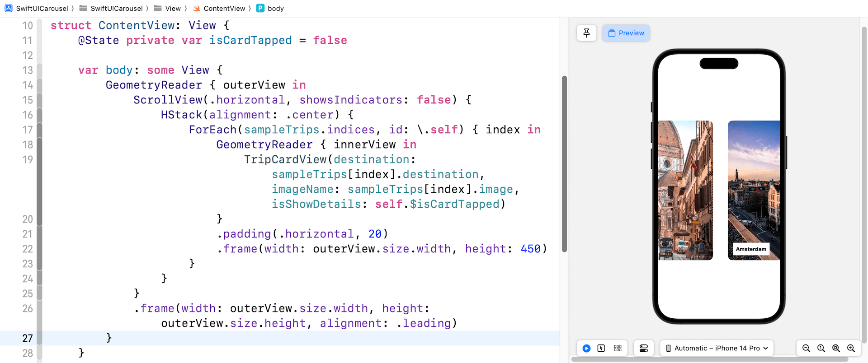Screen dimensions: 868x363
Task: Open body symbol in jump bar
Action: pos(270,8)
